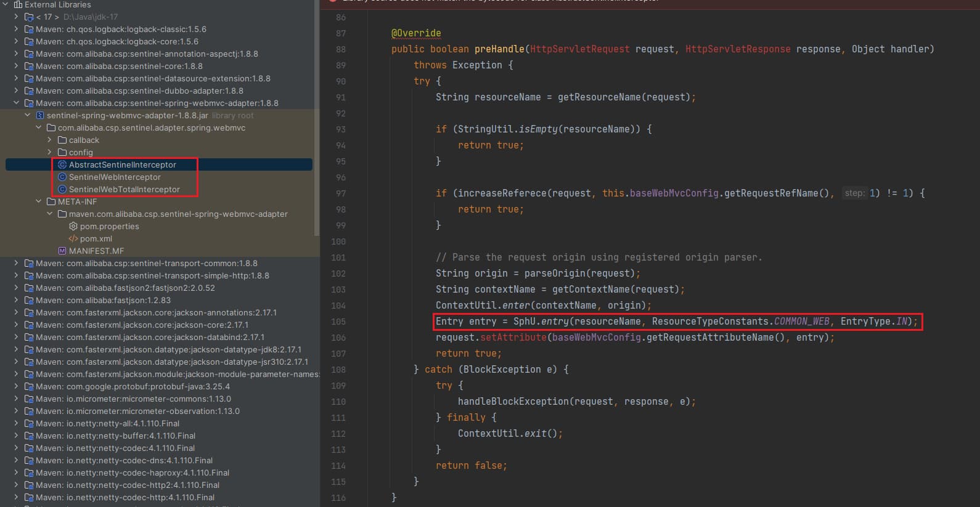Image resolution: width=980 pixels, height=507 pixels.
Task: Click the MANIFEST.MF file icon
Action: (x=62, y=251)
